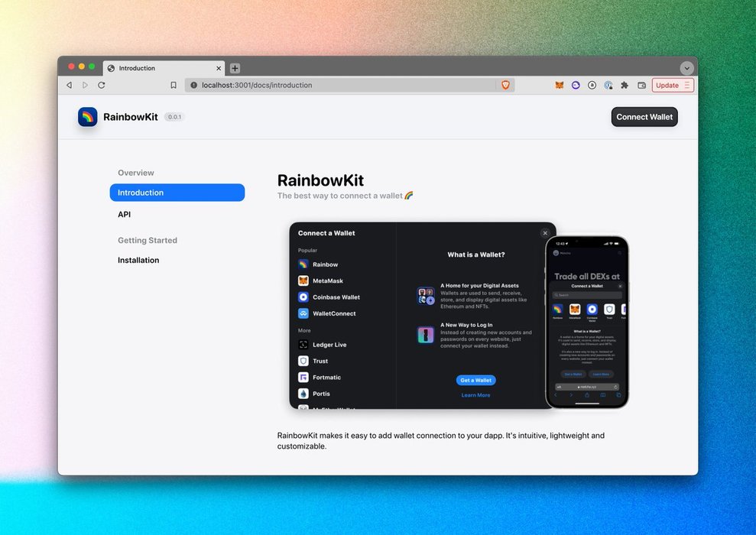Expand the tab search dropdown arrow
Viewport: 756px width, 535px height.
click(x=686, y=68)
